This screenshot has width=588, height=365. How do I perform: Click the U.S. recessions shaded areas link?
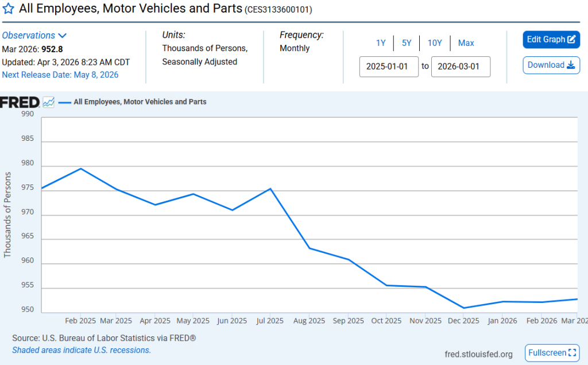tap(81, 349)
